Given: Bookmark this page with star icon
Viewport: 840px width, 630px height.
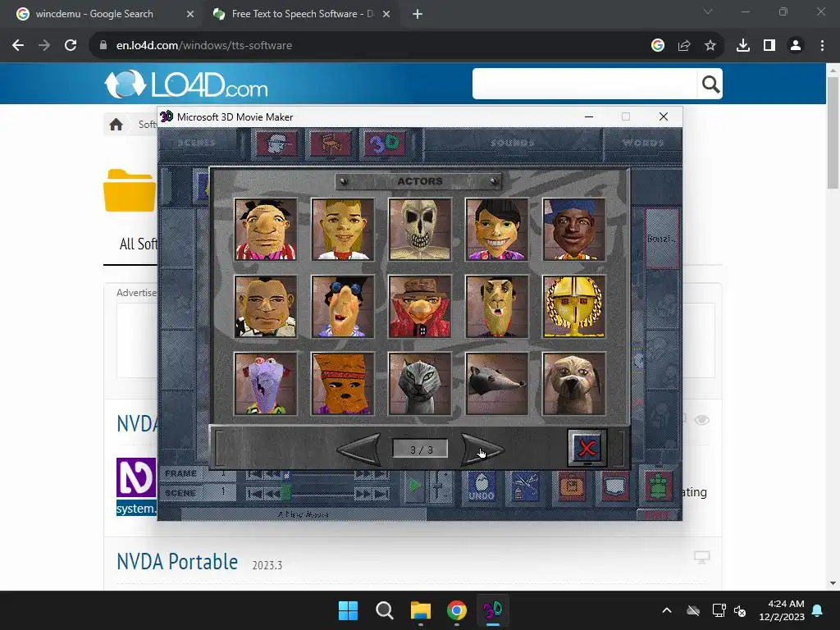Looking at the screenshot, I should [710, 46].
